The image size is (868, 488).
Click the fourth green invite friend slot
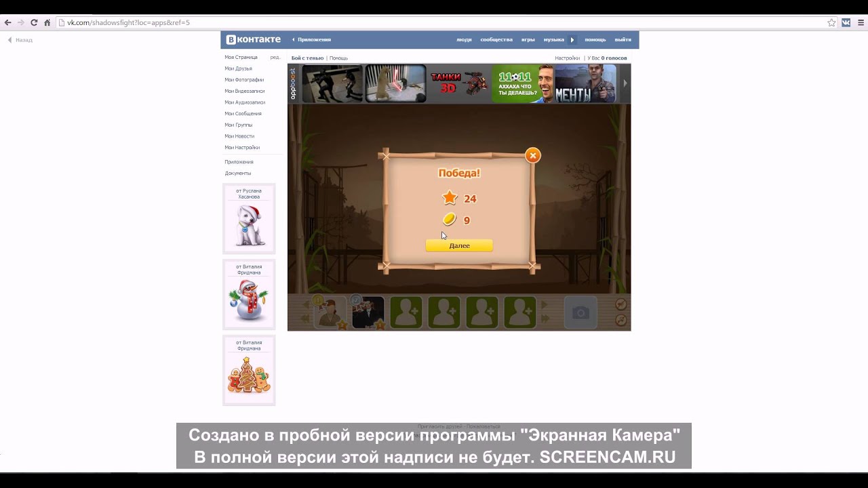click(520, 312)
